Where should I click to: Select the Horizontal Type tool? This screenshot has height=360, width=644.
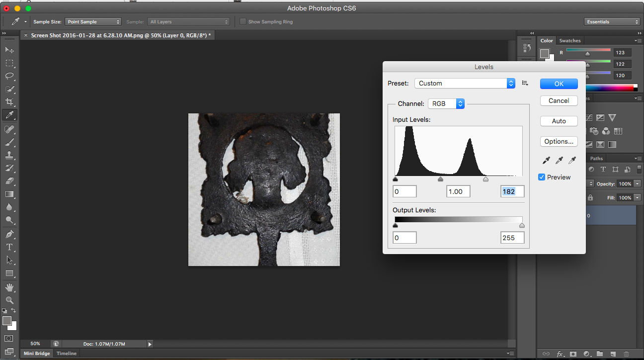(9, 247)
